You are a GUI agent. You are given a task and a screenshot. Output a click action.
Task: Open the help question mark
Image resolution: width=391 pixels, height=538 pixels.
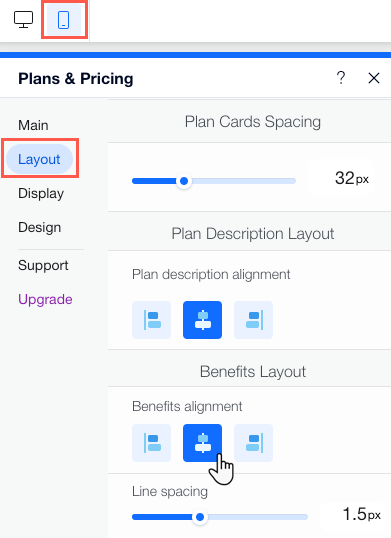341,78
